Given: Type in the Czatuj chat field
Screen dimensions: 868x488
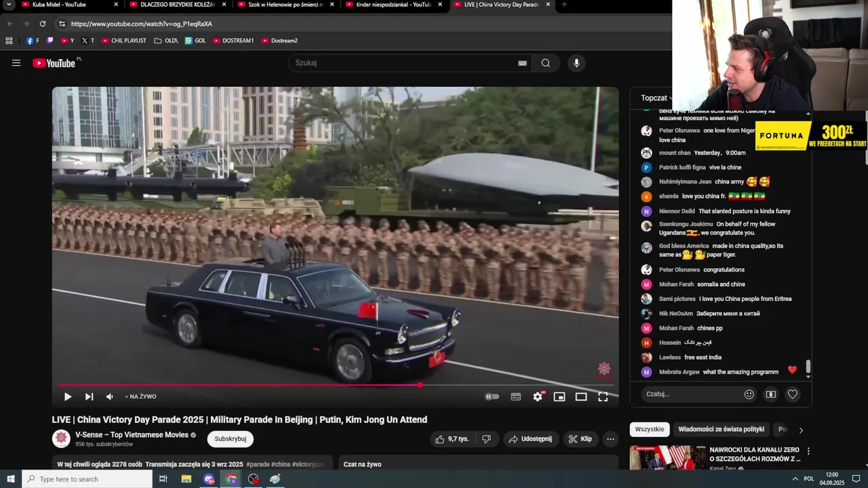Looking at the screenshot, I should tap(692, 394).
